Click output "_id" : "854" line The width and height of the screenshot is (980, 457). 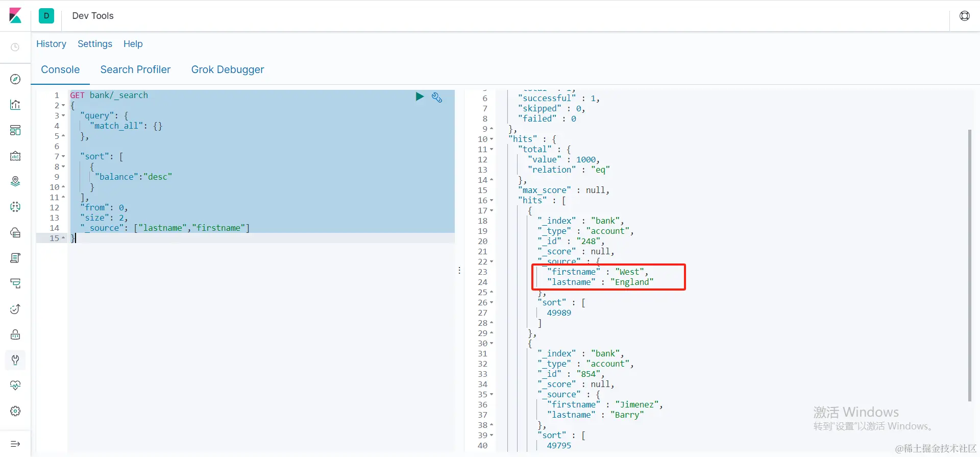click(571, 374)
